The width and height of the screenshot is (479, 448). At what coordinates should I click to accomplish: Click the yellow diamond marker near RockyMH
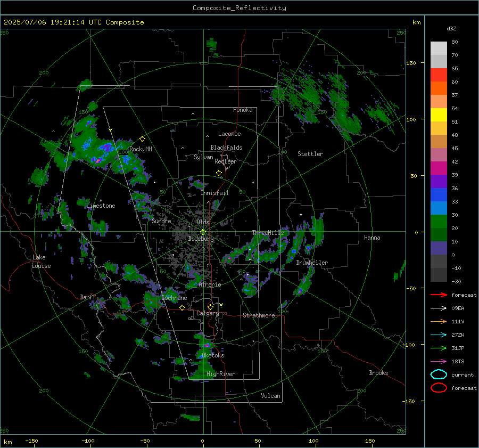coord(142,139)
